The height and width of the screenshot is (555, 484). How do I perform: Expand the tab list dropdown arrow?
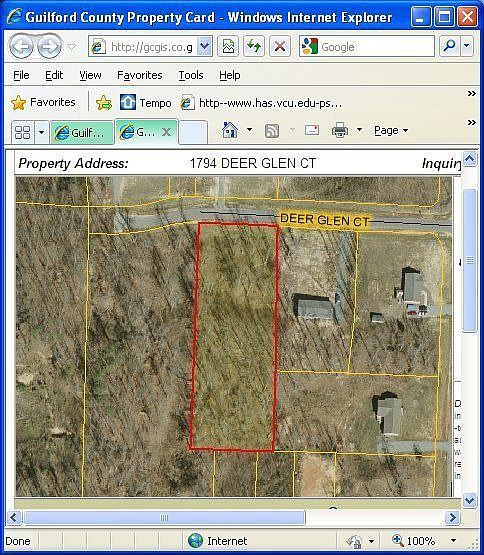pos(41,133)
